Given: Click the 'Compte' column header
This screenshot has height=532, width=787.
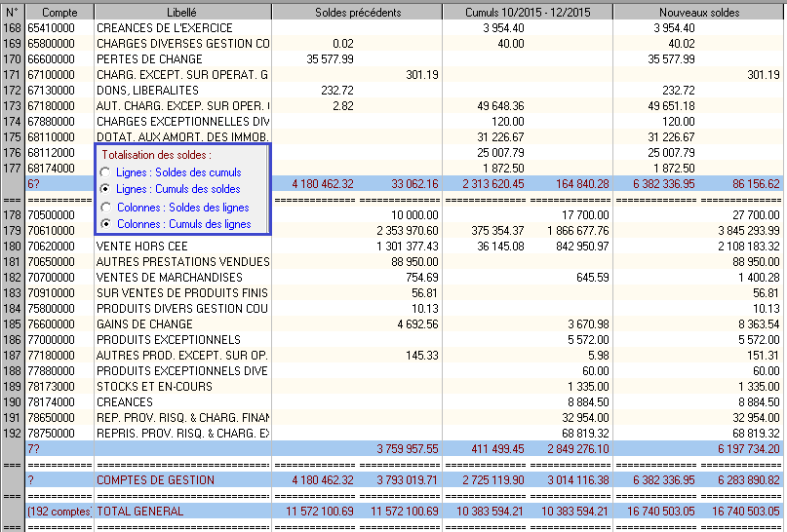Looking at the screenshot, I should tap(59, 13).
